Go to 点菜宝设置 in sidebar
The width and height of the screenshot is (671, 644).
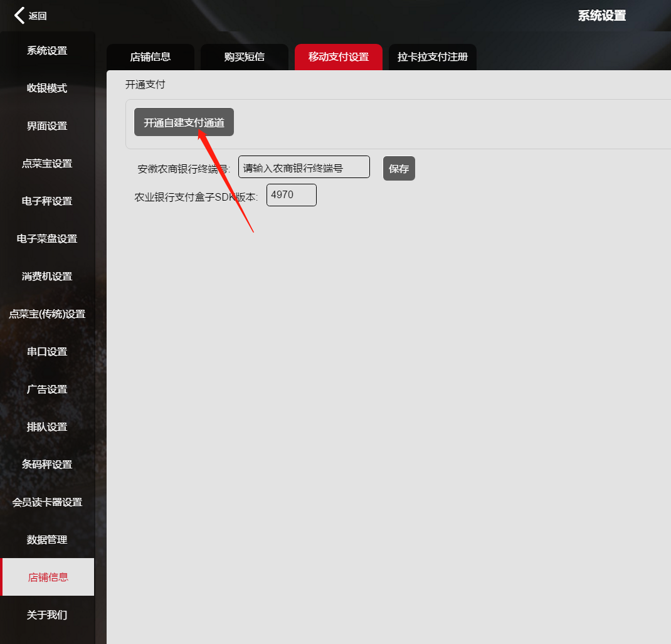tap(47, 164)
